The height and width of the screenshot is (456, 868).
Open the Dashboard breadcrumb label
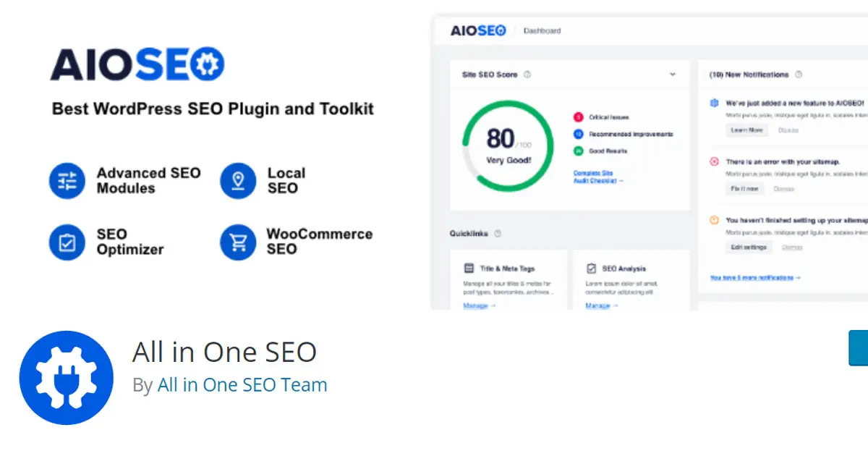click(542, 31)
